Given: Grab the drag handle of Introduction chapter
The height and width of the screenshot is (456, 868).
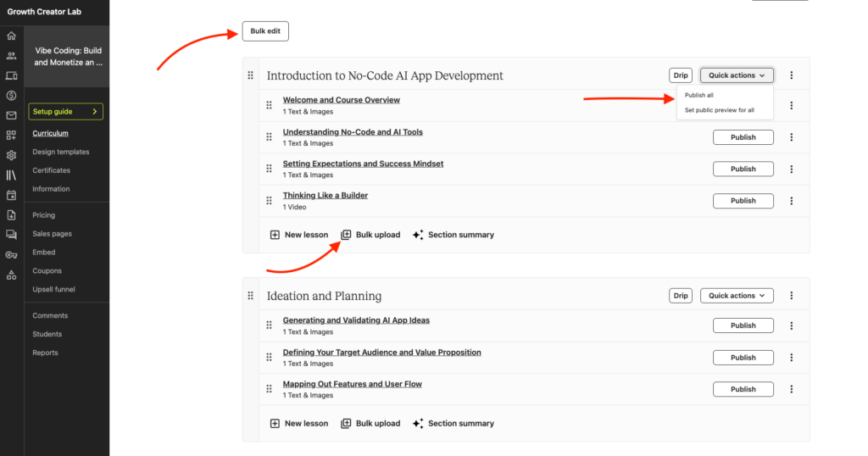Looking at the screenshot, I should click(250, 75).
